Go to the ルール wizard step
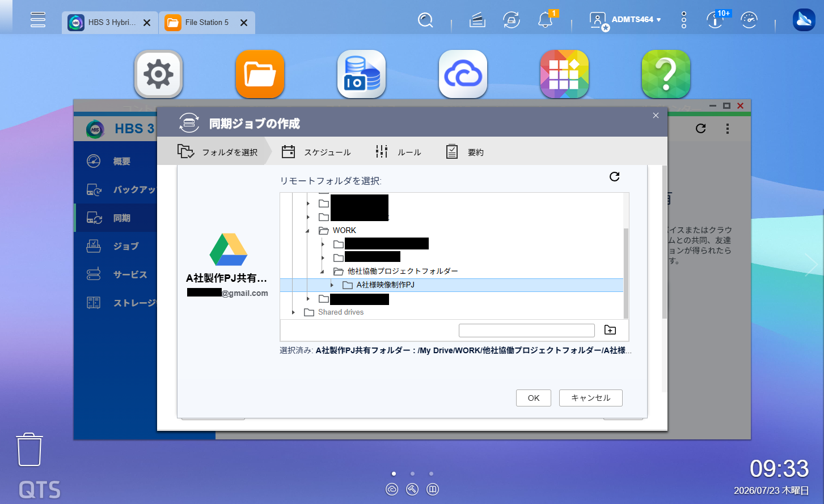824x504 pixels. [398, 152]
